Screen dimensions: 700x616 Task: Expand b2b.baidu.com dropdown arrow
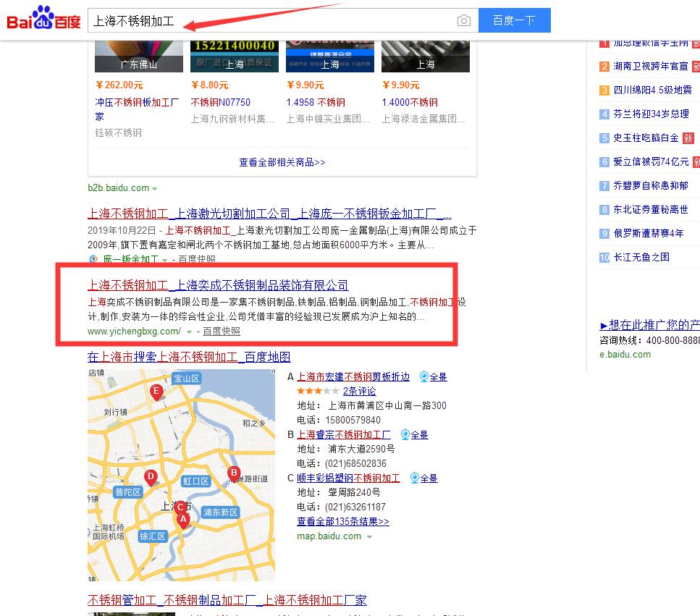(154, 189)
